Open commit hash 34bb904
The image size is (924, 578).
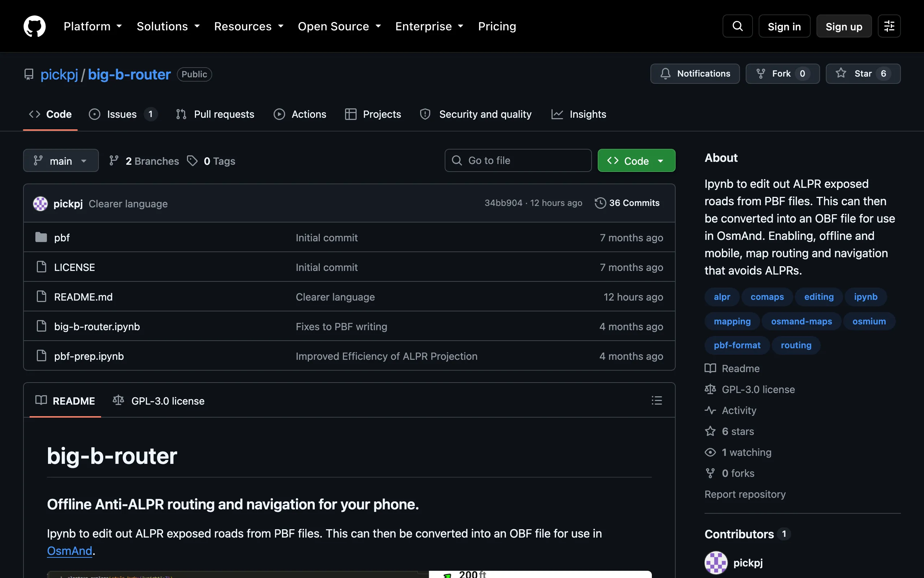(x=503, y=203)
